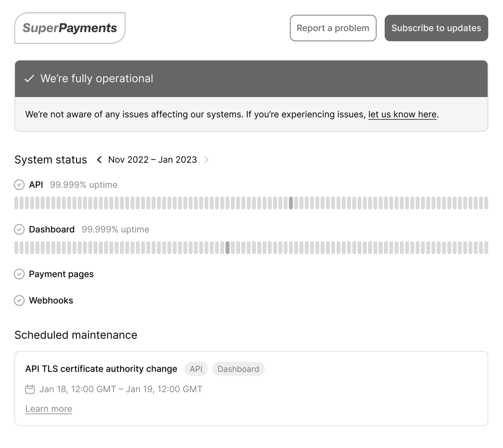Open the Nov 2022 – Jan 2023 date range
This screenshot has height=448, width=503.
pos(152,160)
